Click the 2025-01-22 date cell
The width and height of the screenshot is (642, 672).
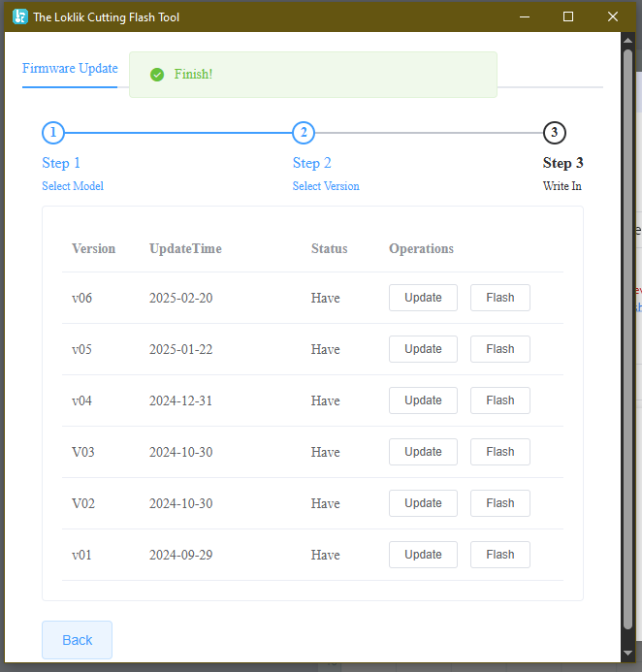[180, 349]
